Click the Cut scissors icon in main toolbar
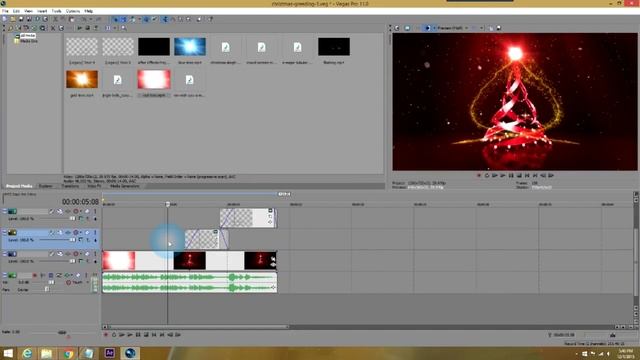The height and width of the screenshot is (360, 640). tap(56, 19)
